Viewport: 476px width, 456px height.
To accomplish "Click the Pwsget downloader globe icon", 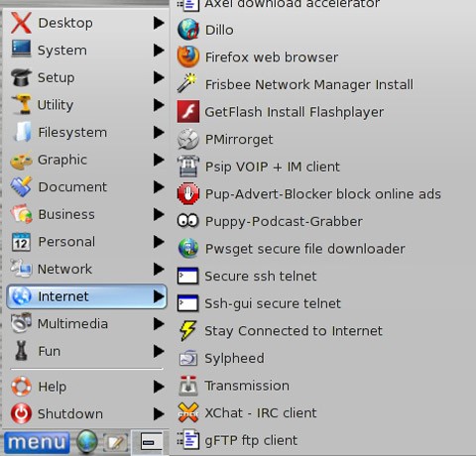I will pyautogui.click(x=188, y=249).
